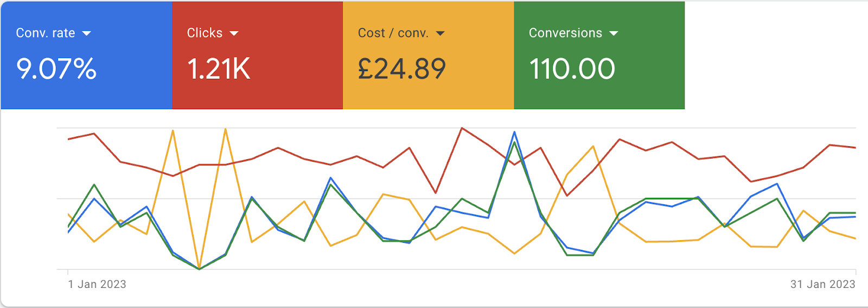Select the yellow Cost / conv. scorecard
This screenshot has width=868, height=308.
428,55
